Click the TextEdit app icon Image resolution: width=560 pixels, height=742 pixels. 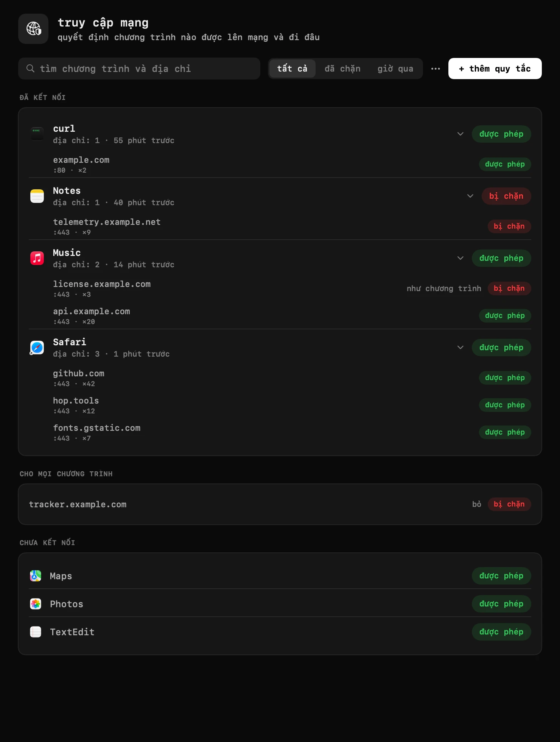tap(36, 632)
